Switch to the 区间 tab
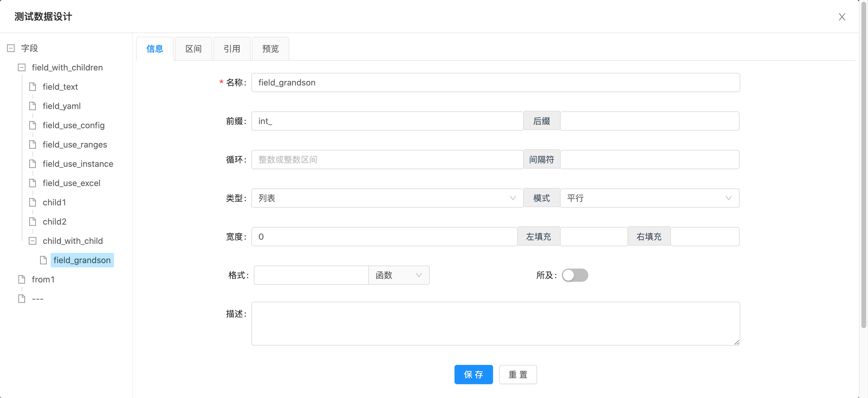The image size is (868, 398). [x=193, y=49]
